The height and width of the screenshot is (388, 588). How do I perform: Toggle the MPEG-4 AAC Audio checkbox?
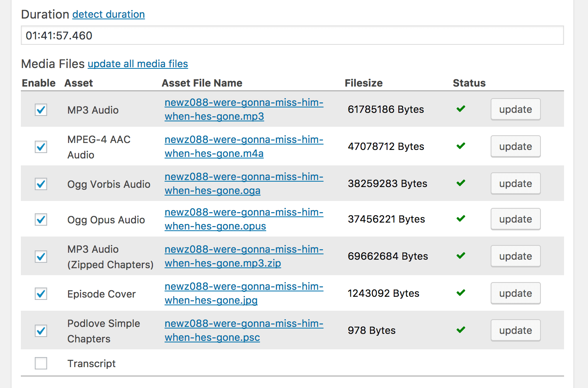(x=41, y=147)
